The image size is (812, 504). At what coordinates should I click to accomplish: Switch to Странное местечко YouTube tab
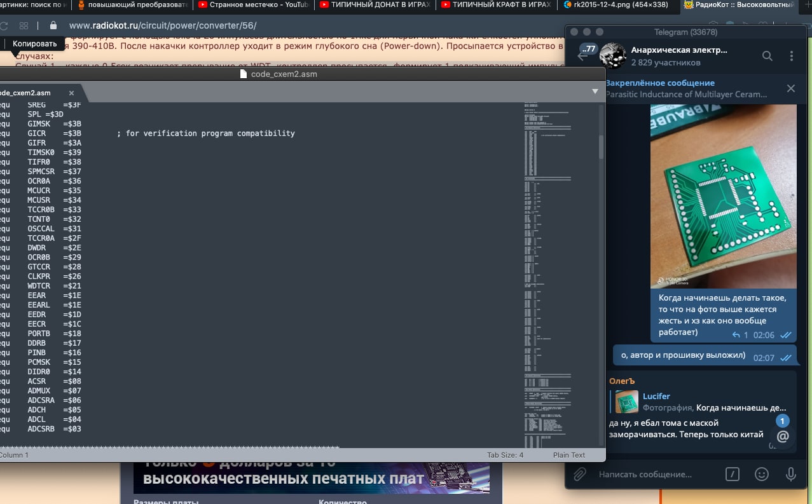[x=253, y=4]
